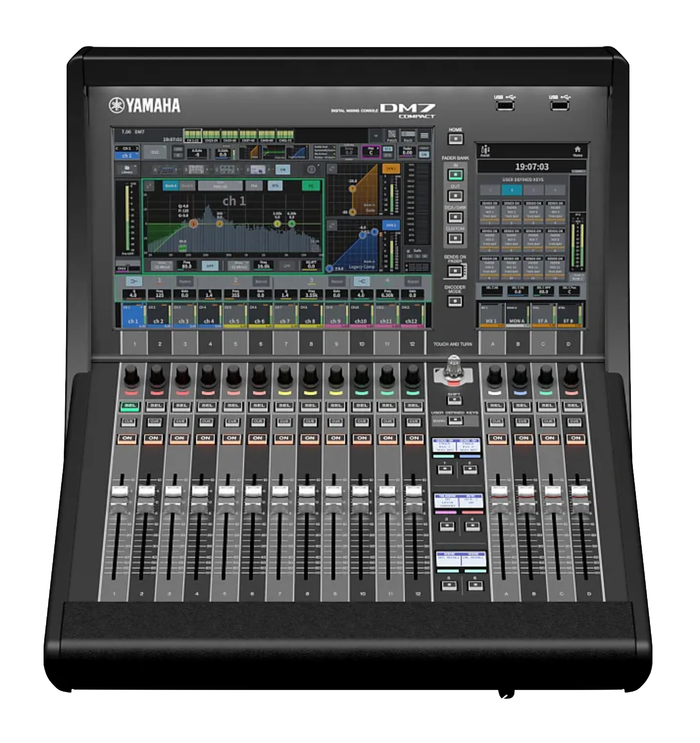Select the CH1-12 meter tab
Image resolution: width=700 pixels, height=743 pixels.
point(192,135)
